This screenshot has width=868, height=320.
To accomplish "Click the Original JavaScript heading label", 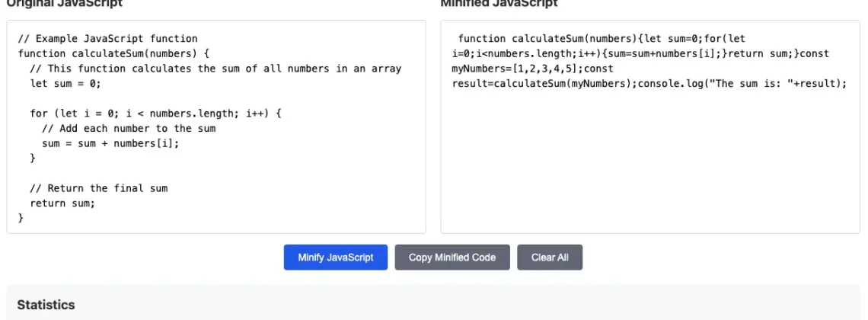I will (x=64, y=4).
